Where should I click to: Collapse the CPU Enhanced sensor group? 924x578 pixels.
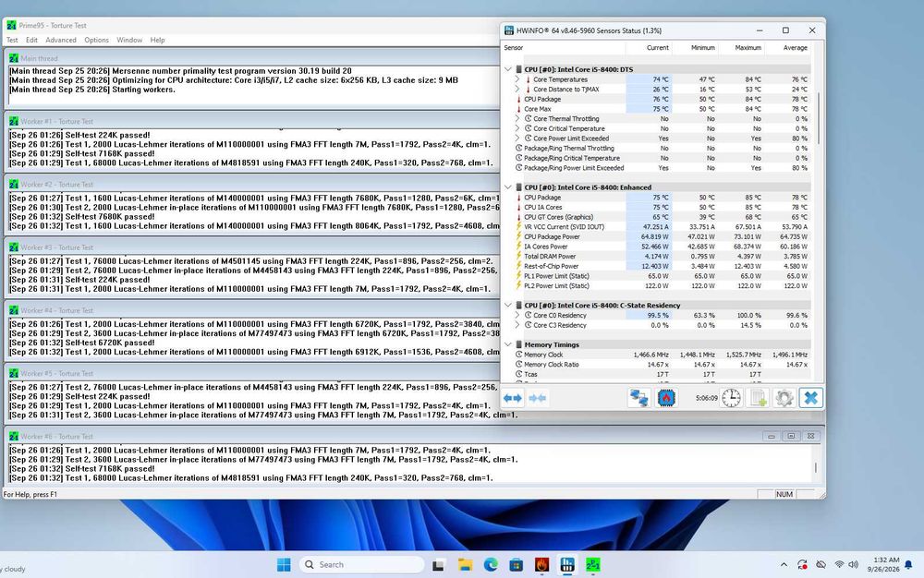point(508,187)
